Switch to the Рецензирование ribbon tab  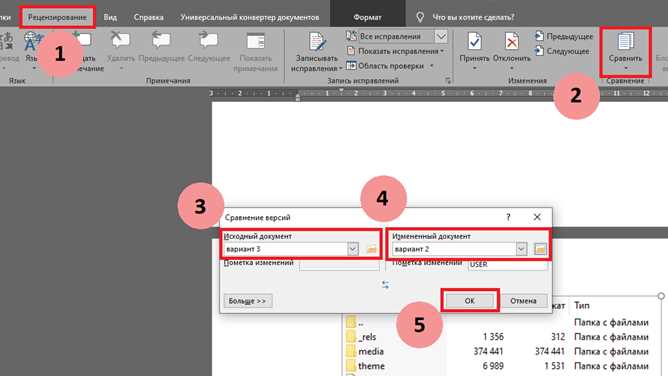pos(57,17)
